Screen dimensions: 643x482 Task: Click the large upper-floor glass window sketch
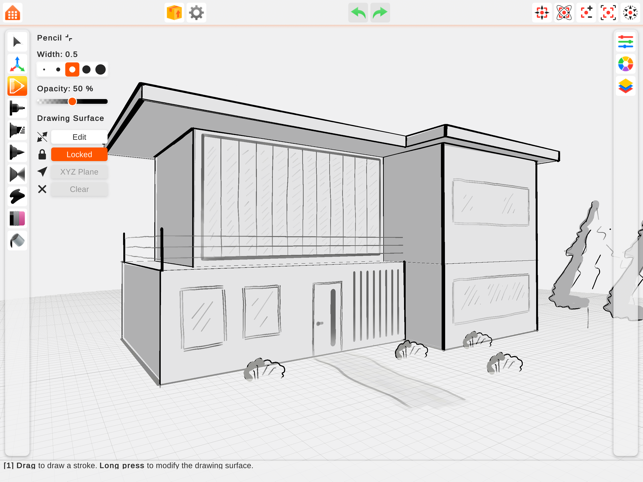click(291, 197)
